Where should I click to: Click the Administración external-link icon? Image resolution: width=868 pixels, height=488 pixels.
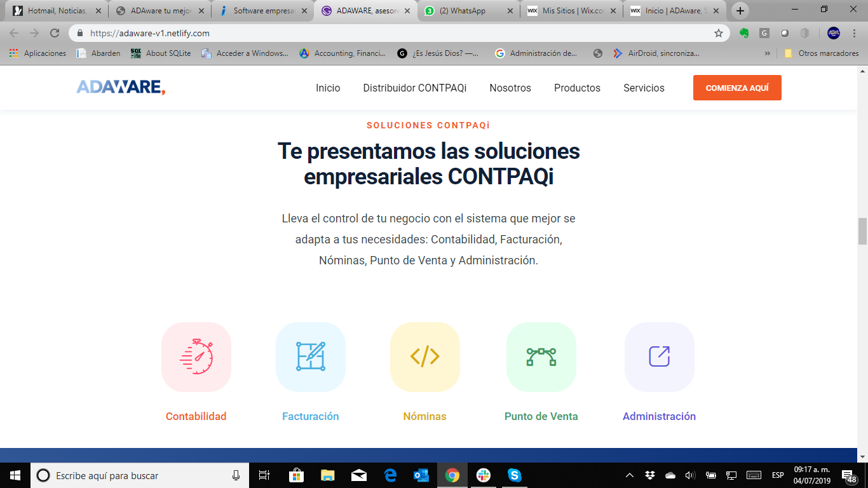tap(660, 356)
